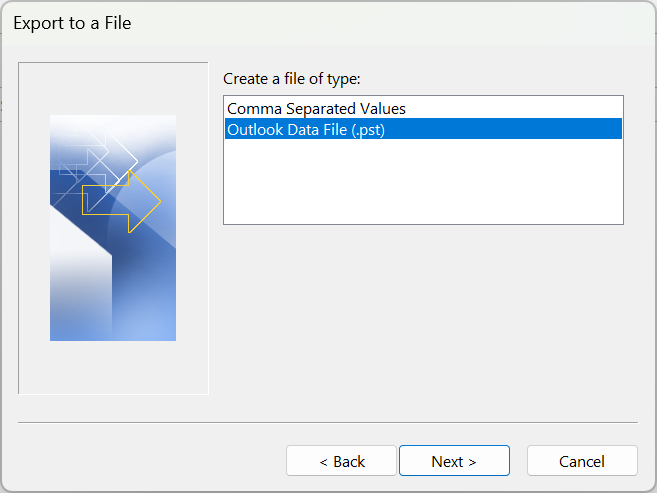Click the export wizard arrow illustration
657x493 pixels.
113,228
